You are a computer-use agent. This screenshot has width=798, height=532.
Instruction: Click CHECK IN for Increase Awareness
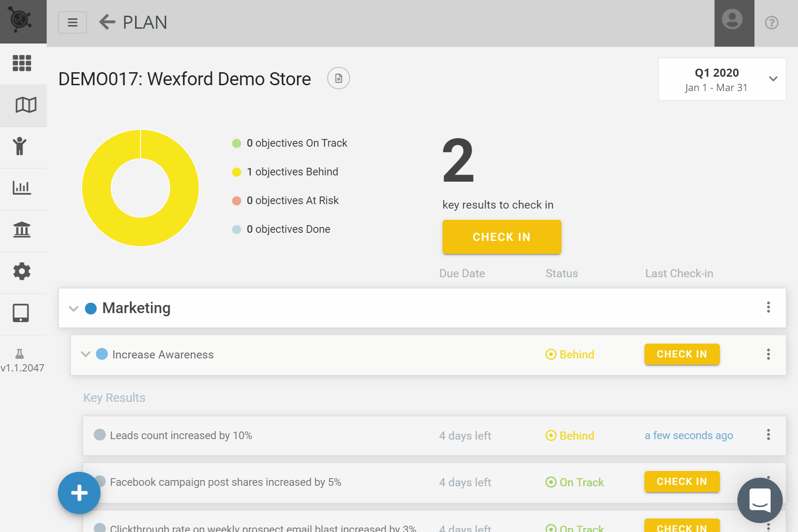(x=682, y=354)
